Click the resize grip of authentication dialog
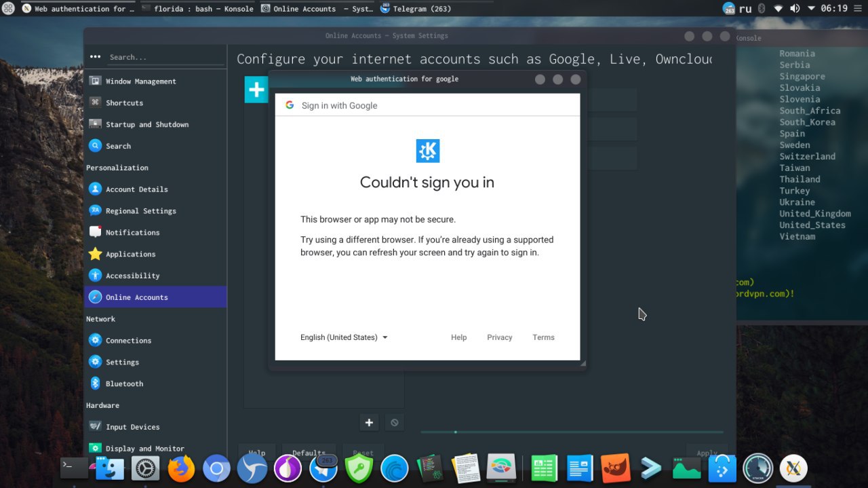 tap(583, 364)
